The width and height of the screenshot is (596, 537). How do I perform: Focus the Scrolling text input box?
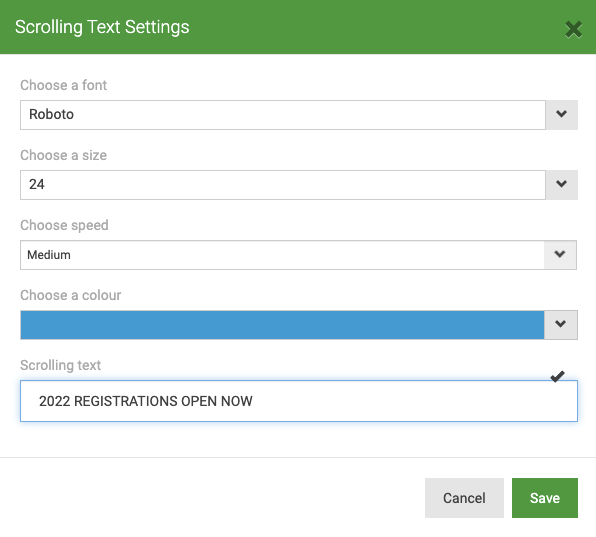299,401
